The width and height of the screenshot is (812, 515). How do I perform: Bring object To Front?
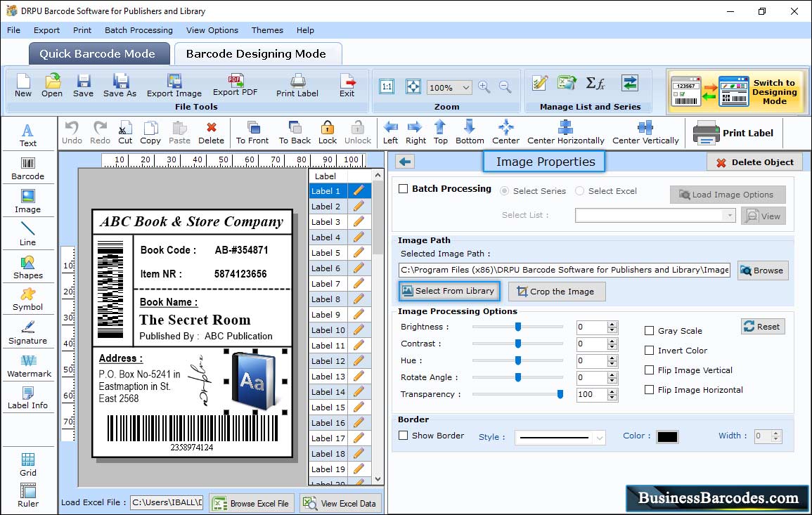[252, 133]
